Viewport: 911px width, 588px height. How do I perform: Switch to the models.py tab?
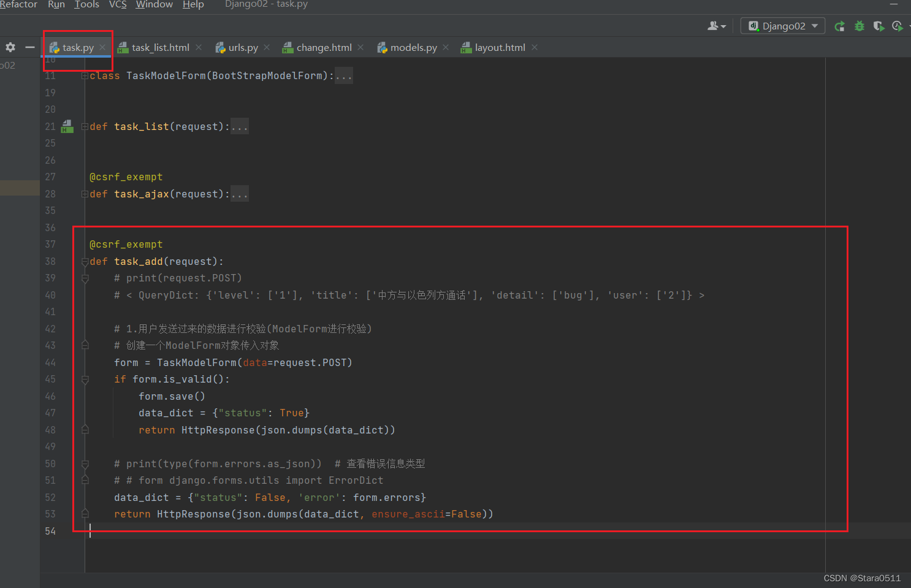(413, 47)
